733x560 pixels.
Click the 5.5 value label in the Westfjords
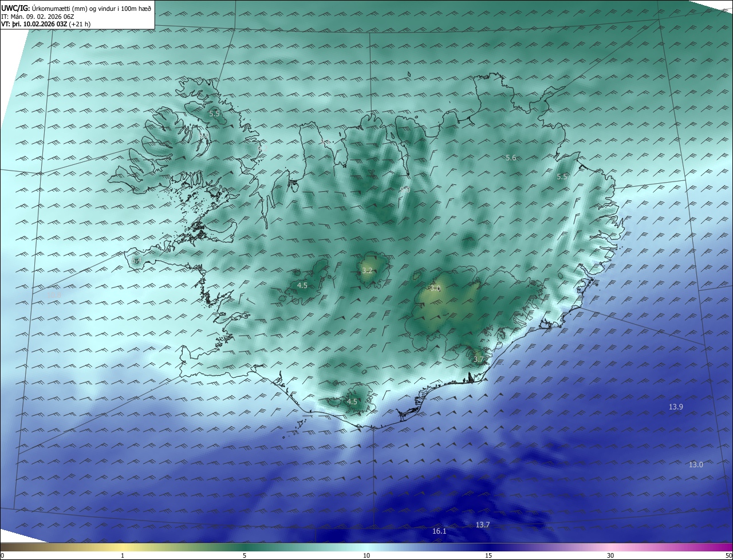click(x=214, y=113)
